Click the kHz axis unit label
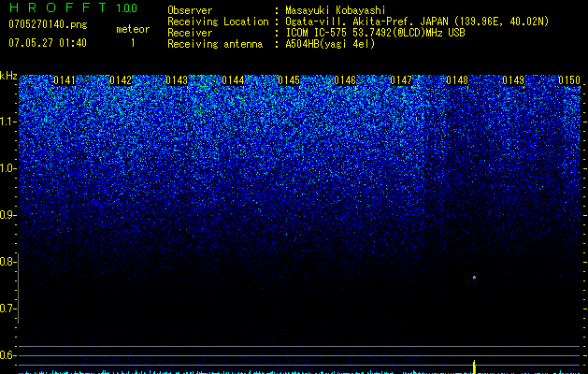The image size is (588, 374). pyautogui.click(x=8, y=76)
